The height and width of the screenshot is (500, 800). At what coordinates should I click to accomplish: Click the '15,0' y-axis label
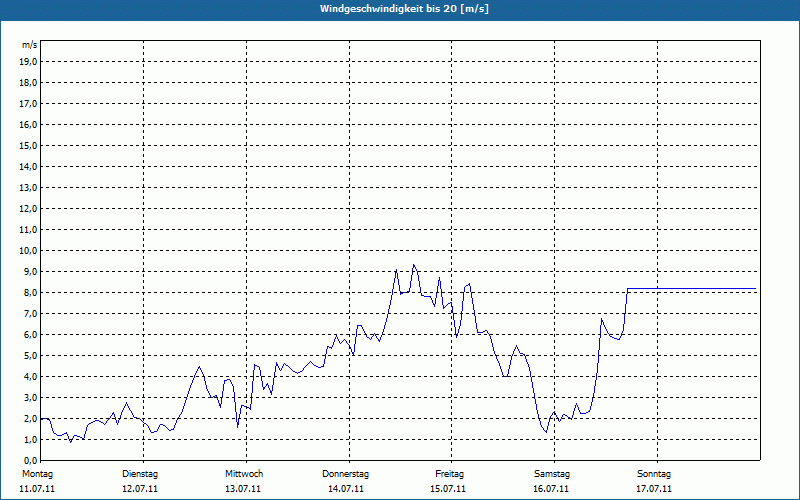tap(28, 145)
